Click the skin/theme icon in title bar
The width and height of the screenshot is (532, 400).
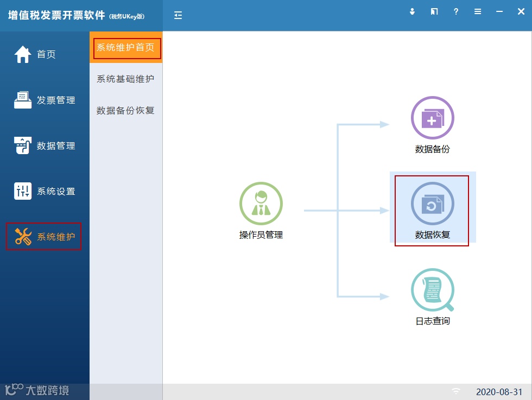pyautogui.click(x=434, y=11)
